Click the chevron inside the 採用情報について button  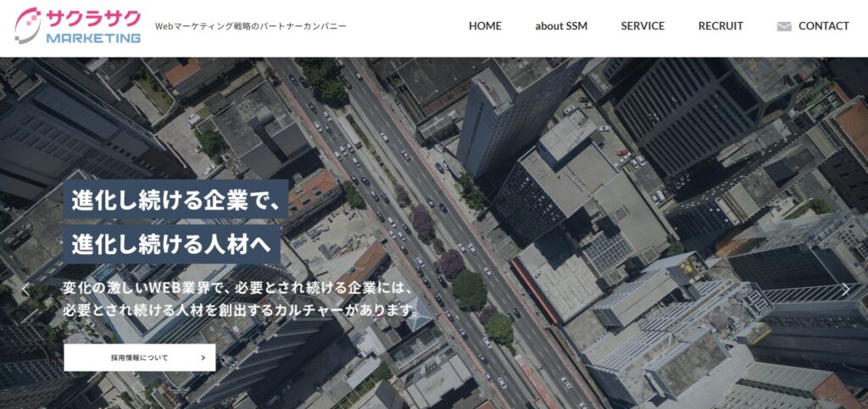coord(203,358)
